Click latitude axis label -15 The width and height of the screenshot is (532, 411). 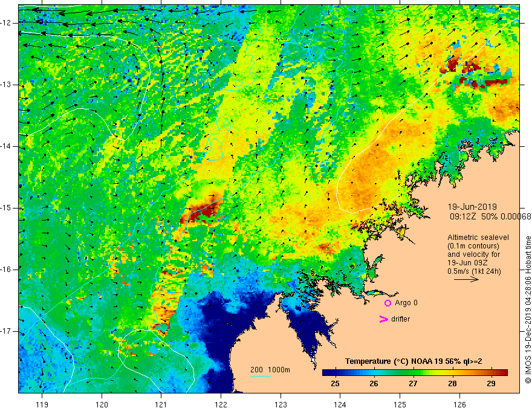coord(6,208)
